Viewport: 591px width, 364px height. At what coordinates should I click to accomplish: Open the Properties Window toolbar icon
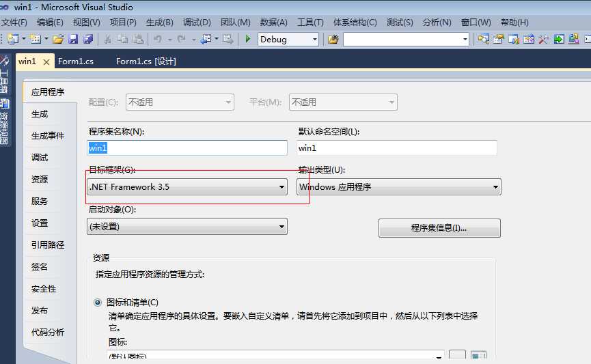pyautogui.click(x=499, y=39)
